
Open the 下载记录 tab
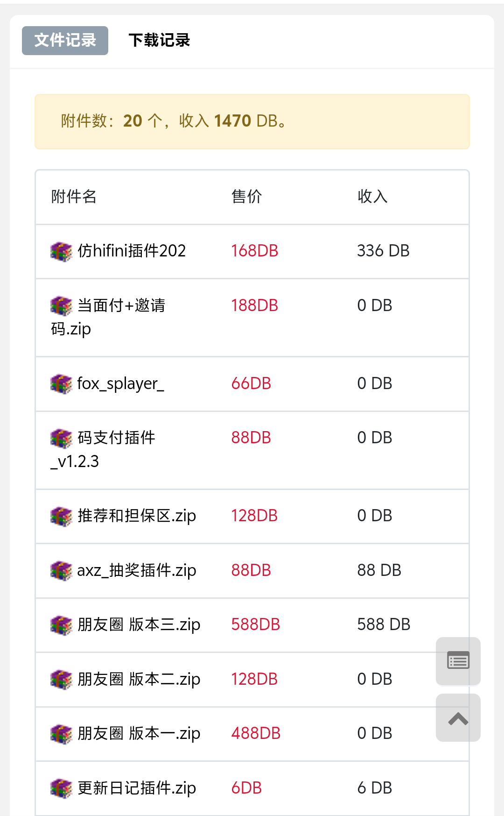[x=159, y=41]
